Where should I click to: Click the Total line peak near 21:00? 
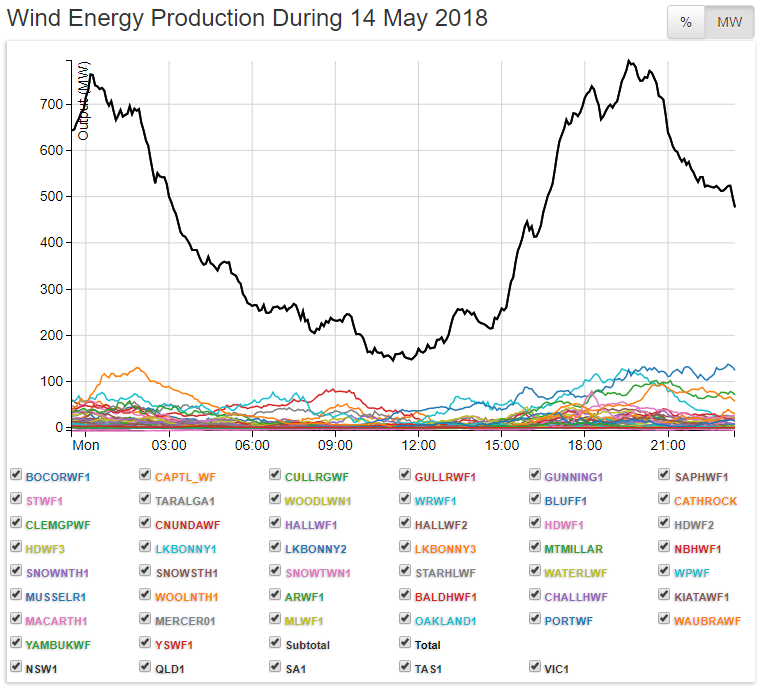coord(629,61)
